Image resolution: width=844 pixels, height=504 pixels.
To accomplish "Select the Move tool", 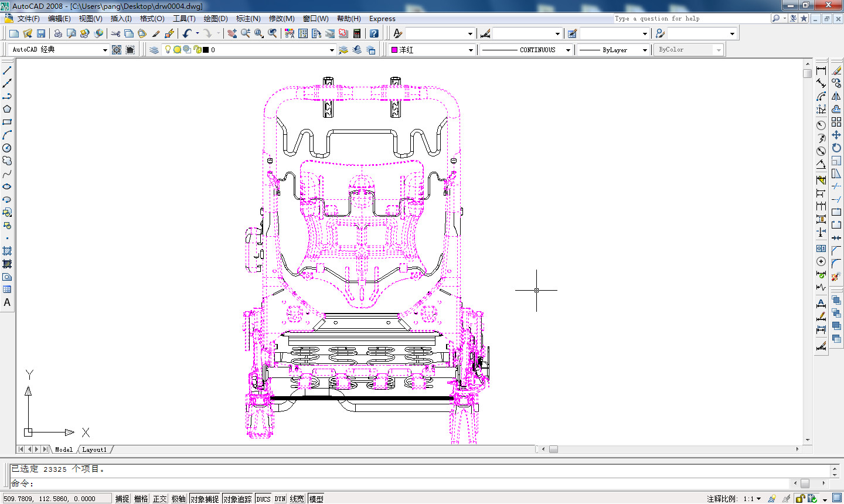I will 836,135.
